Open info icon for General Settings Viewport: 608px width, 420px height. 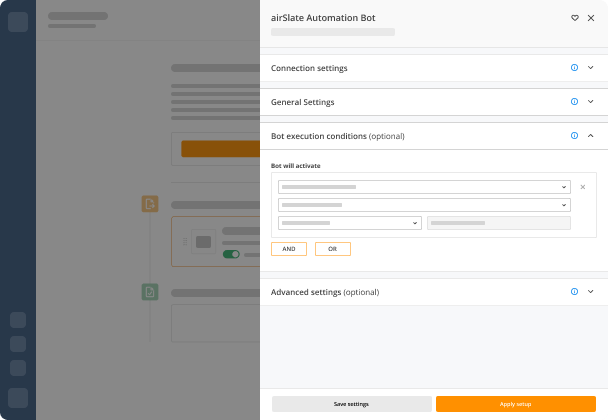pos(574,102)
